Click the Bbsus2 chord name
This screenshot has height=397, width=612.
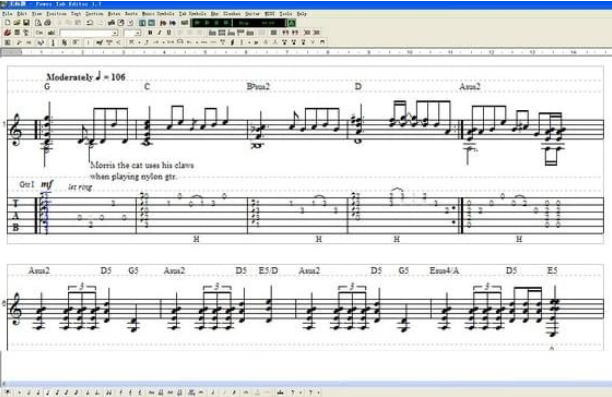pos(258,86)
